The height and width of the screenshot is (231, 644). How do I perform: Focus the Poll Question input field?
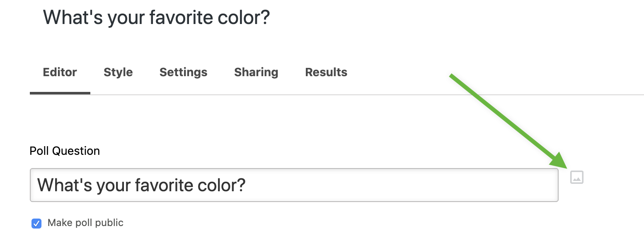coord(293,185)
